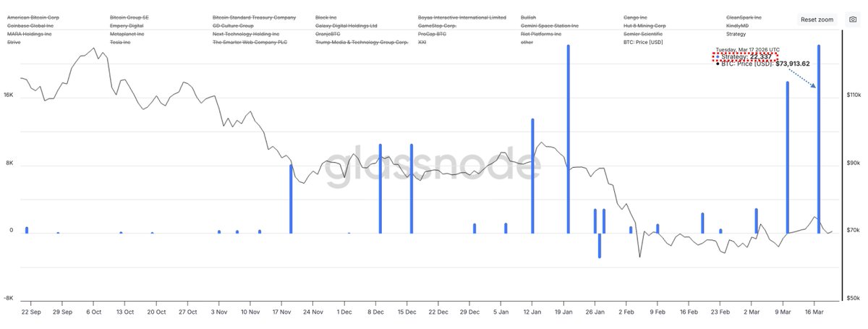Enable The Smarter Web Company PLC

click(250, 43)
